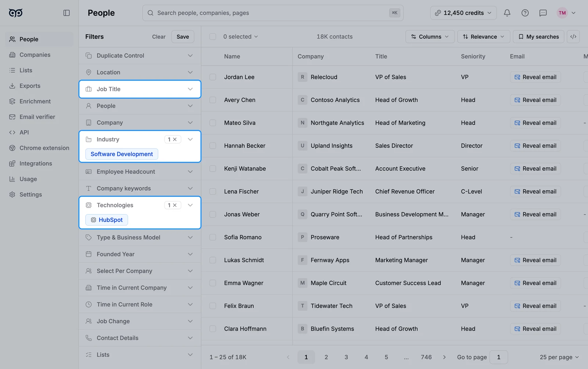Go to next results page arrow
Screen dimensions: 588x369
coord(444,357)
